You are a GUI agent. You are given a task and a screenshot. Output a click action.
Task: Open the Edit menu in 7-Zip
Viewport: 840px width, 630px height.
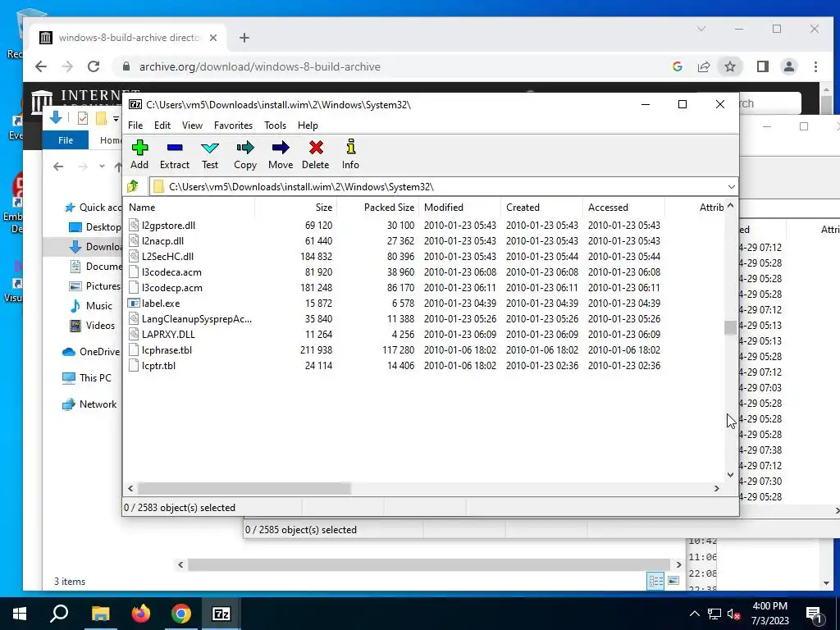[x=162, y=126]
